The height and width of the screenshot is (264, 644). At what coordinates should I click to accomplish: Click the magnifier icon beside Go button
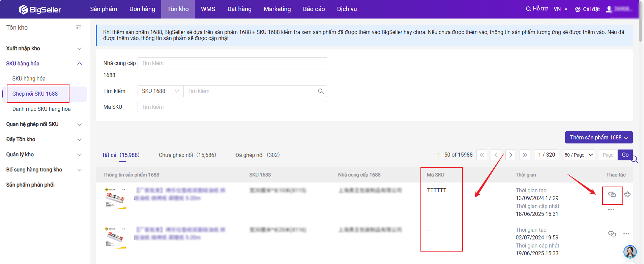pyautogui.click(x=635, y=159)
